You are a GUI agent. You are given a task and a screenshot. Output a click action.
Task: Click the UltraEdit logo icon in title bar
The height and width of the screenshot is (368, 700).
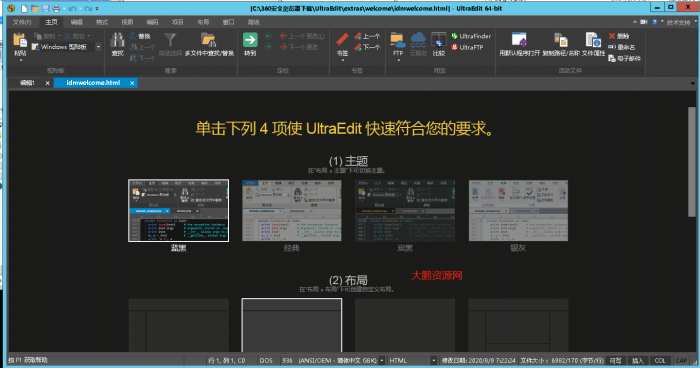pos(12,8)
